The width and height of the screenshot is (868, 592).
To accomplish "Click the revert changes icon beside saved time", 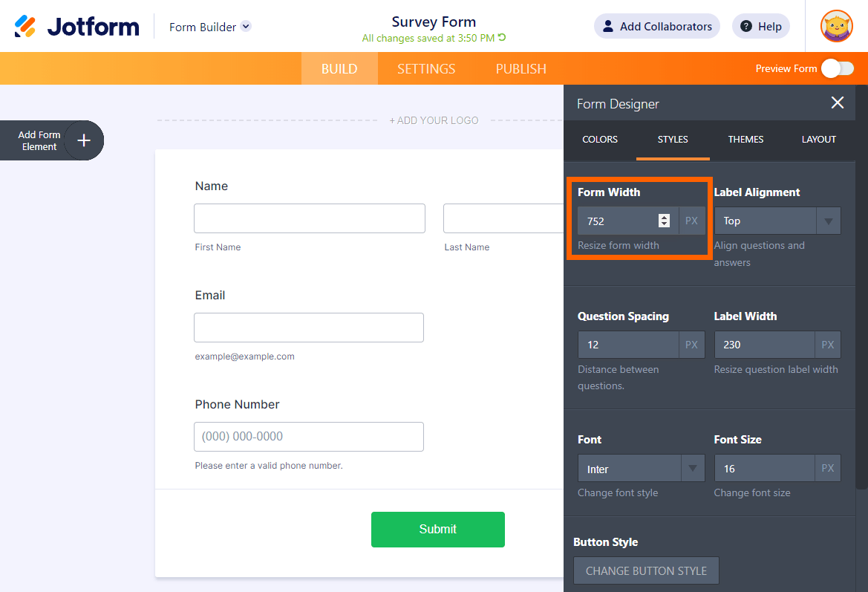I will coord(503,38).
